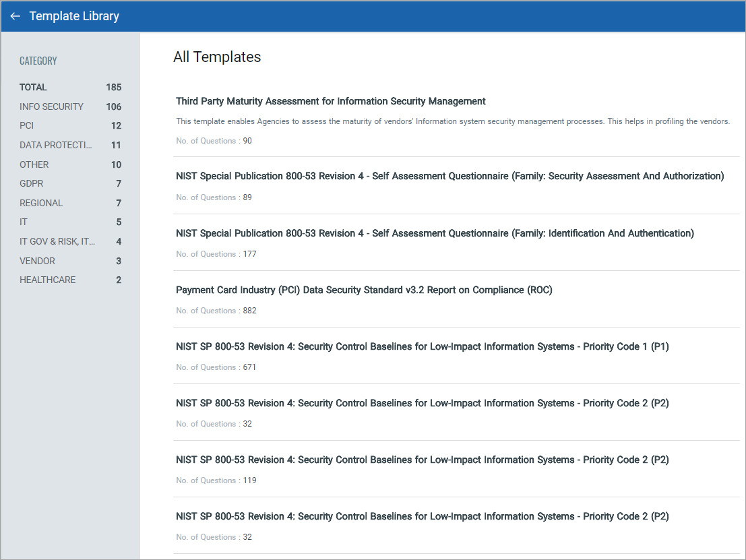The height and width of the screenshot is (560, 746).
Task: Filter by GDPR category
Action: (x=32, y=183)
